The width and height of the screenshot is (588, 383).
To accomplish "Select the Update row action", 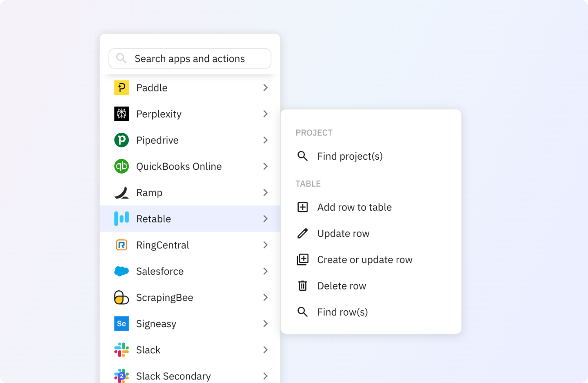I will coord(371,233).
